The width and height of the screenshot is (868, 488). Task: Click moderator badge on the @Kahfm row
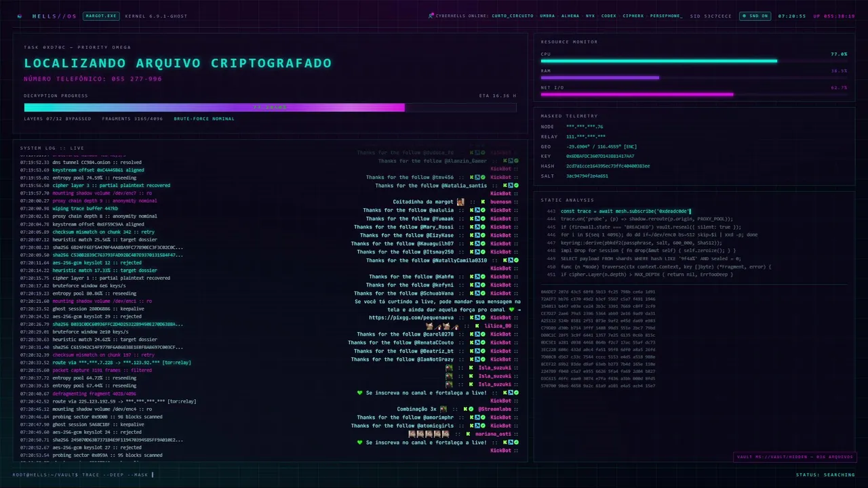click(x=477, y=277)
